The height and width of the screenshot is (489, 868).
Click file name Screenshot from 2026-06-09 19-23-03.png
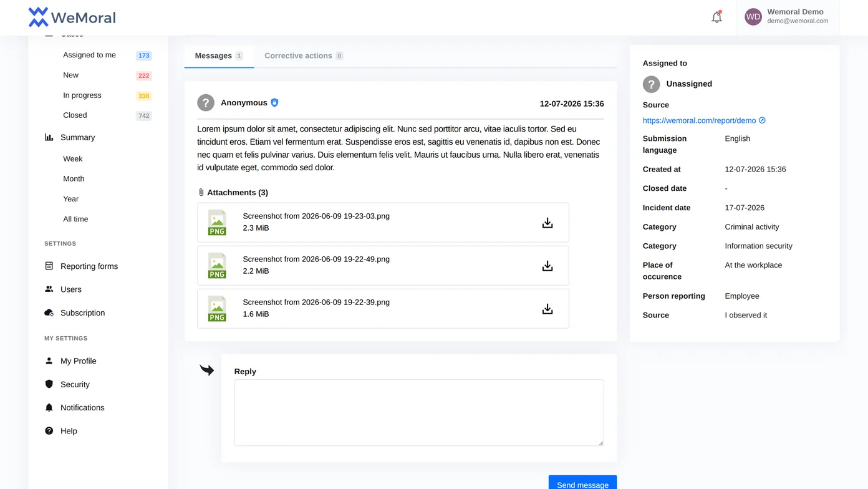pyautogui.click(x=316, y=216)
